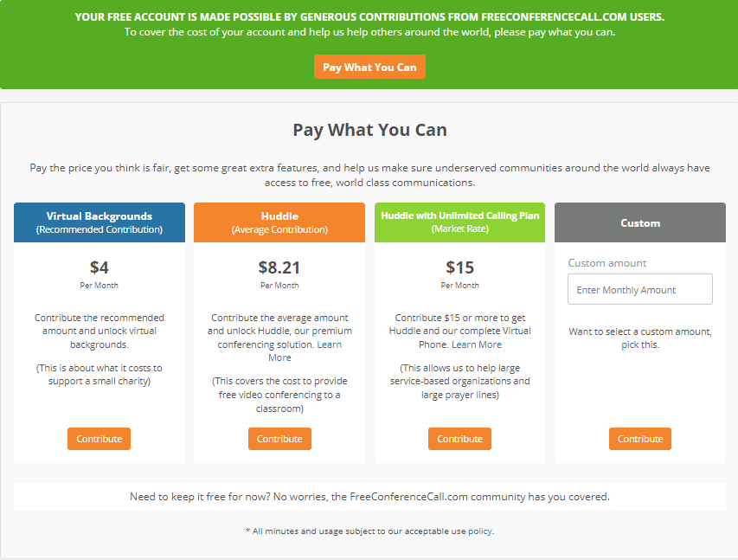This screenshot has height=560, width=738.
Task: Click the Pay What You Can banner button
Action: point(369,66)
